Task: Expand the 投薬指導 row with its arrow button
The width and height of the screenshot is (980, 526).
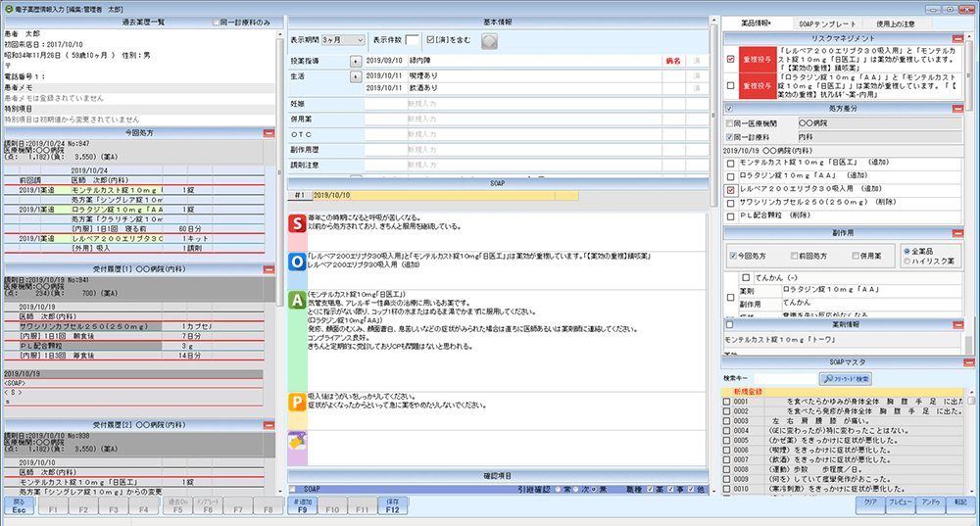Action: tap(354, 60)
